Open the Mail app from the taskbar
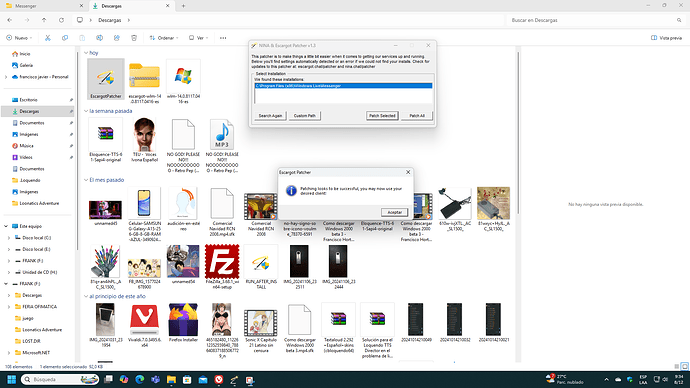Image resolution: width=690 pixels, height=388 pixels. click(x=203, y=379)
